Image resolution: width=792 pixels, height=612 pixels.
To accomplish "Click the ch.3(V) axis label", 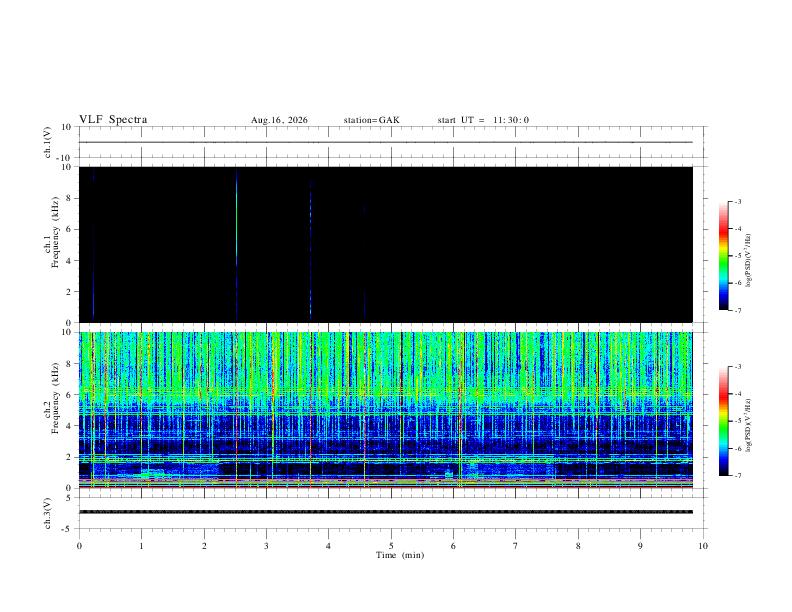I will [x=48, y=514].
